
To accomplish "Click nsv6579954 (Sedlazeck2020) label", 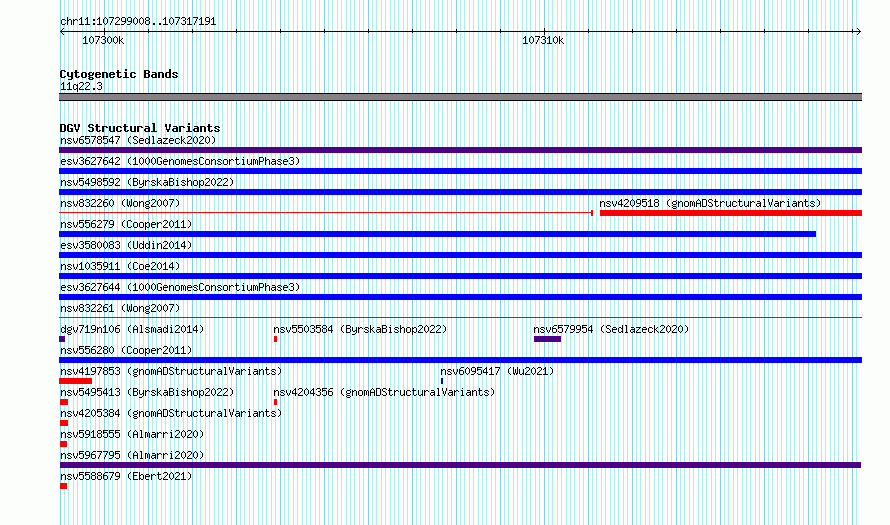I will click(611, 329).
